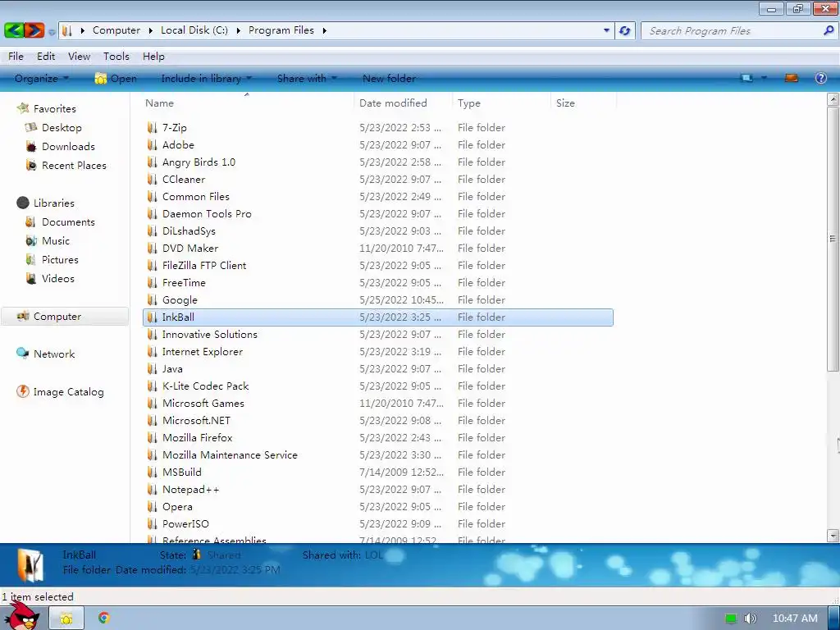This screenshot has width=840, height=630.
Task: Click the Search Program Files field
Action: tap(732, 30)
